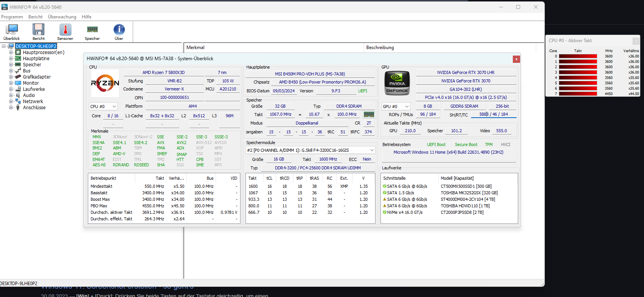Click warning icon for TOSHIBA HDWD110 drive
The image size is (644, 297).
click(x=385, y=206)
